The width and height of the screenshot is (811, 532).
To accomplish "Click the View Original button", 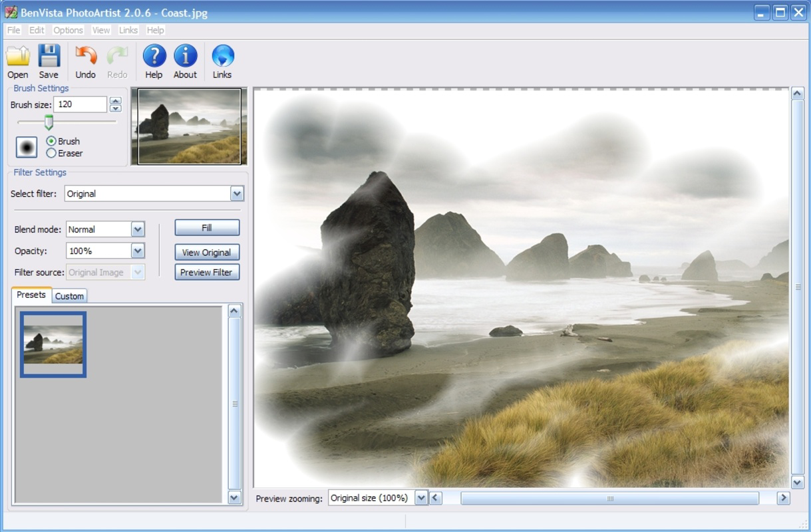I will 207,252.
